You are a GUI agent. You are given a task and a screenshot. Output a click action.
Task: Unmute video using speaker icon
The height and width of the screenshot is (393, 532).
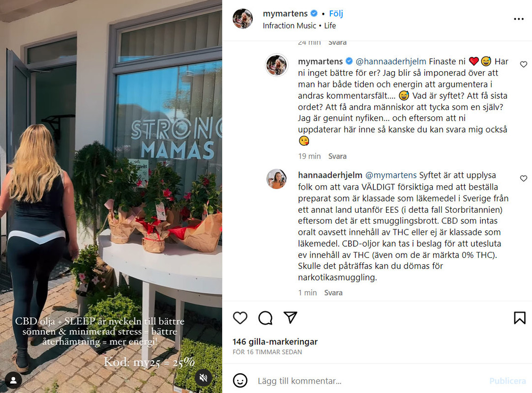(x=203, y=378)
